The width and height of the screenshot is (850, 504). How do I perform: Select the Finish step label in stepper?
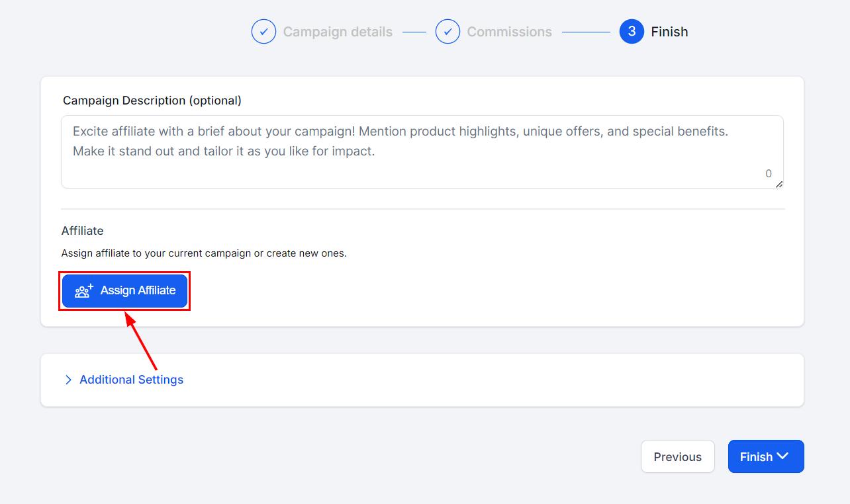point(669,32)
